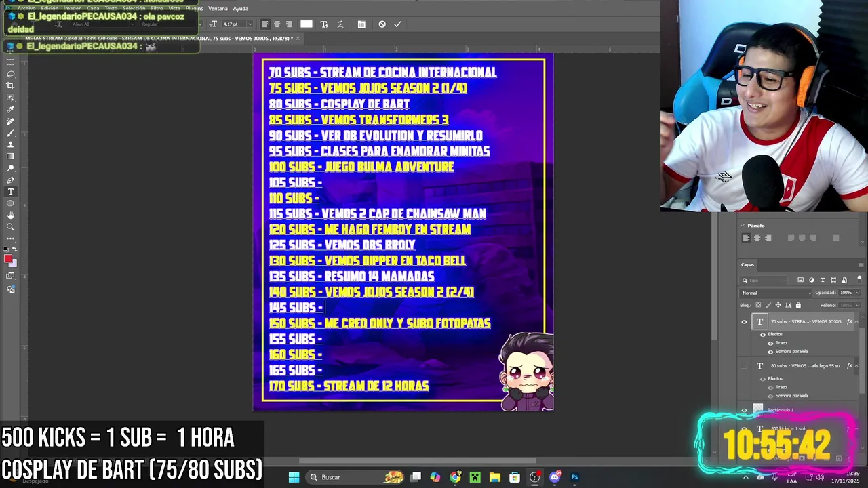Select the Dodge tool
This screenshot has width=868, height=488.
pos(10,168)
